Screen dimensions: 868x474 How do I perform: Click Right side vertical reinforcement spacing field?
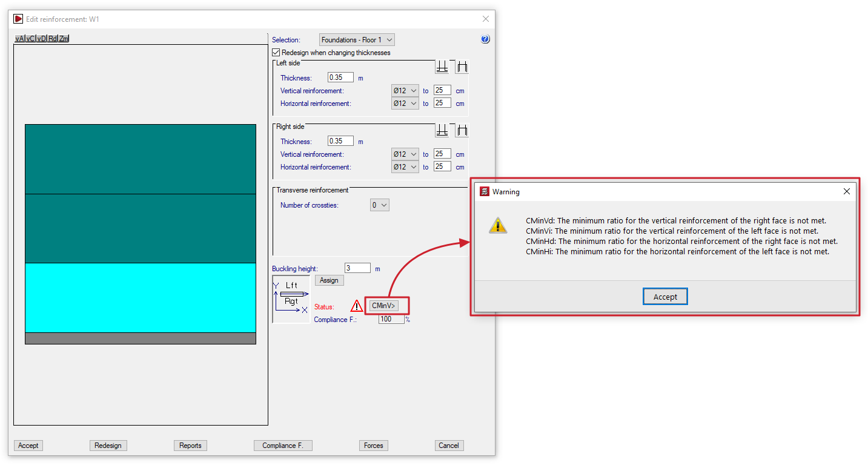pyautogui.click(x=442, y=154)
